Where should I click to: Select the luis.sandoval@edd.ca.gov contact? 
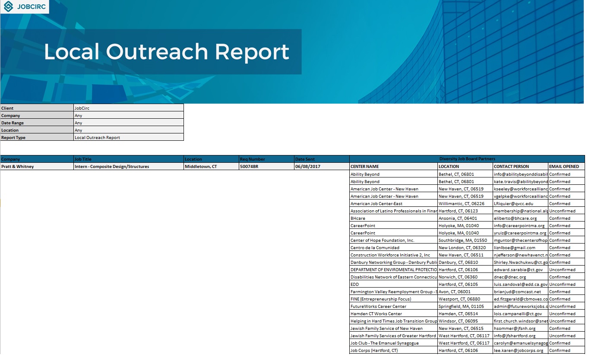[x=521, y=284]
